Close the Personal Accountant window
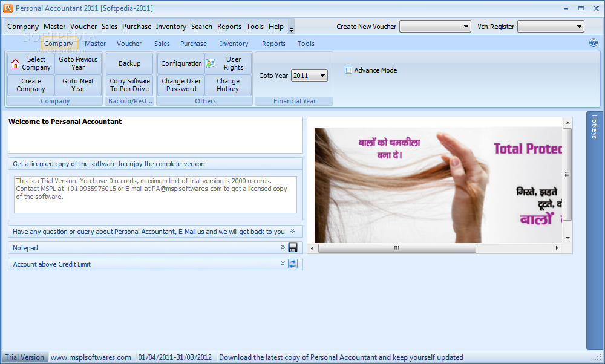This screenshot has width=605, height=364. 596,8
